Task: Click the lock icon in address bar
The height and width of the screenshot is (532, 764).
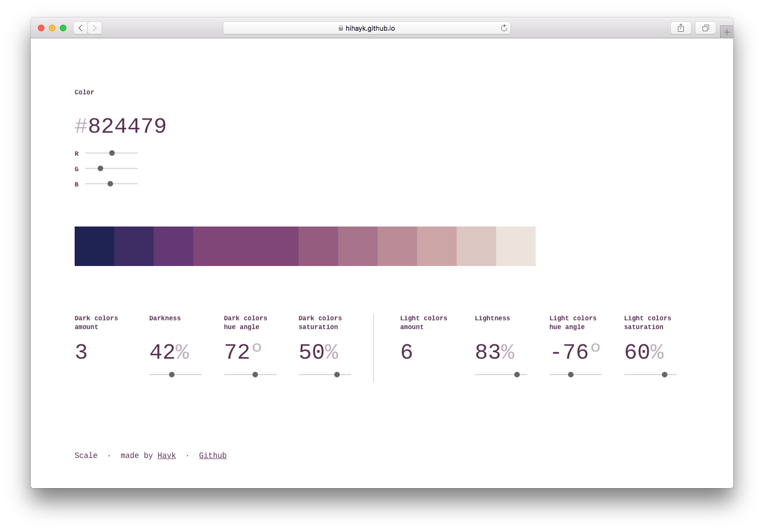Action: click(341, 28)
